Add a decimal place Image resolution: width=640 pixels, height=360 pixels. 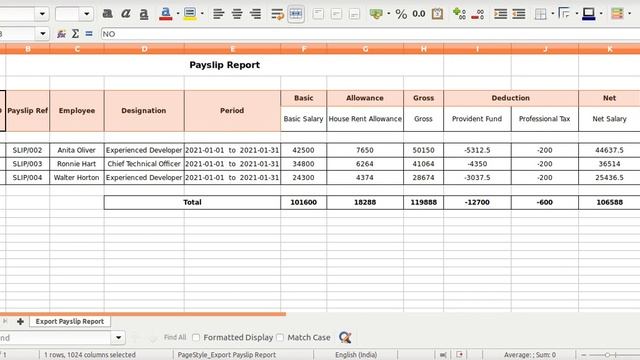click(459, 14)
